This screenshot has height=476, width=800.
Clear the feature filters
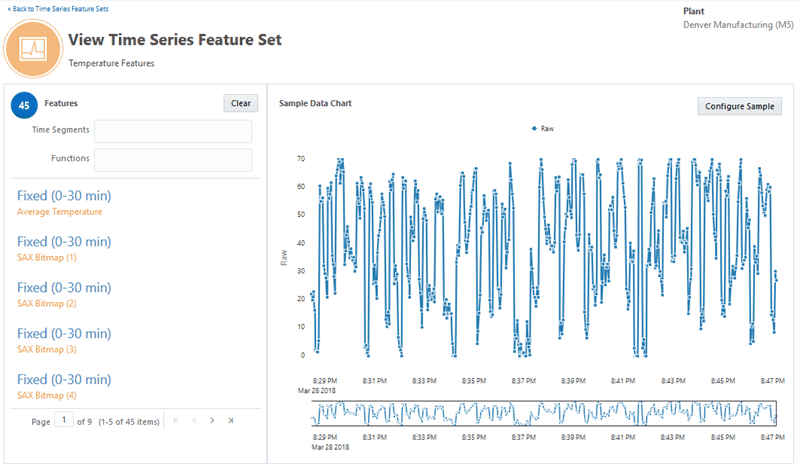tap(241, 103)
